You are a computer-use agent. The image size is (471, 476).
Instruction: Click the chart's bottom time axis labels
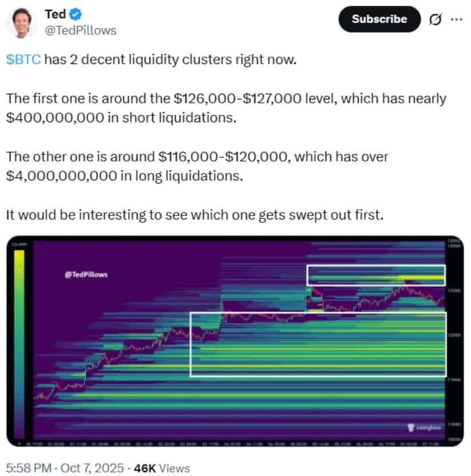pyautogui.click(x=228, y=442)
